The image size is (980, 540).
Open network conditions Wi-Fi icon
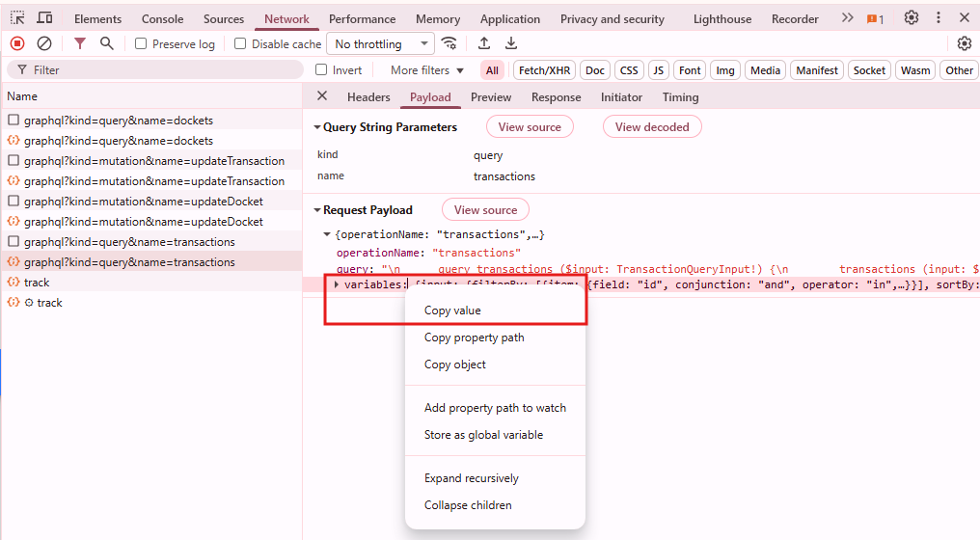pos(449,43)
